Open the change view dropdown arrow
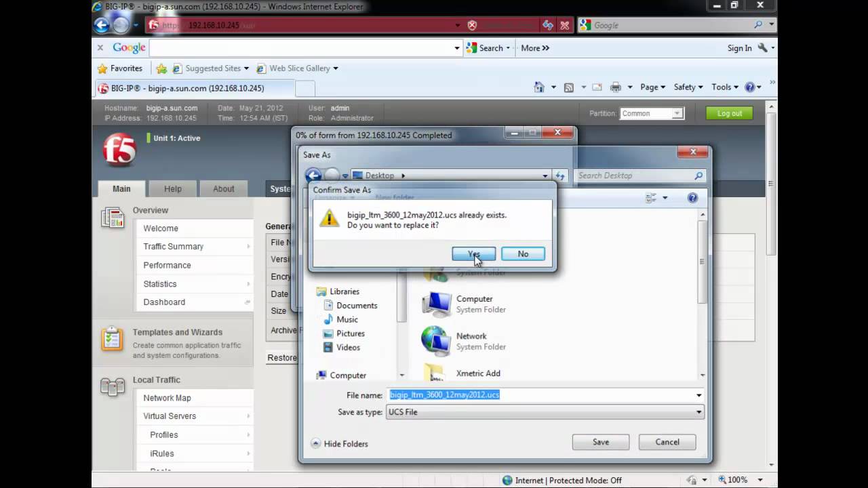The image size is (868, 488). coord(665,198)
